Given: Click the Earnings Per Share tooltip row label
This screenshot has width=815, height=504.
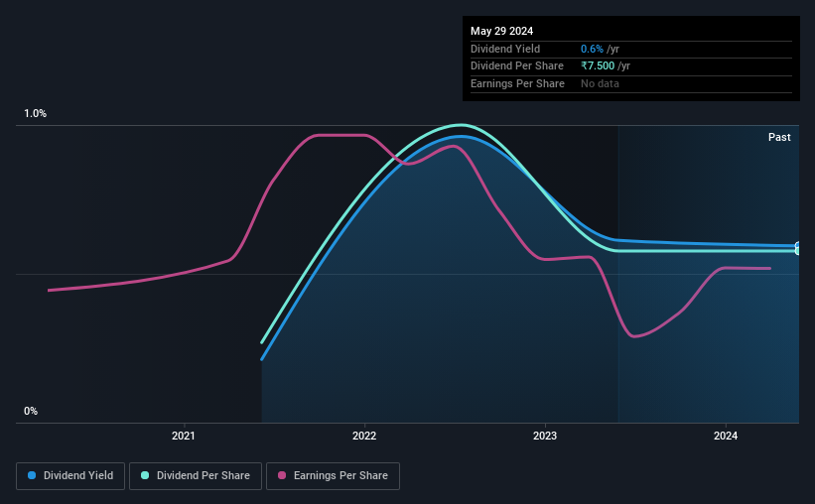Looking at the screenshot, I should tap(518, 83).
